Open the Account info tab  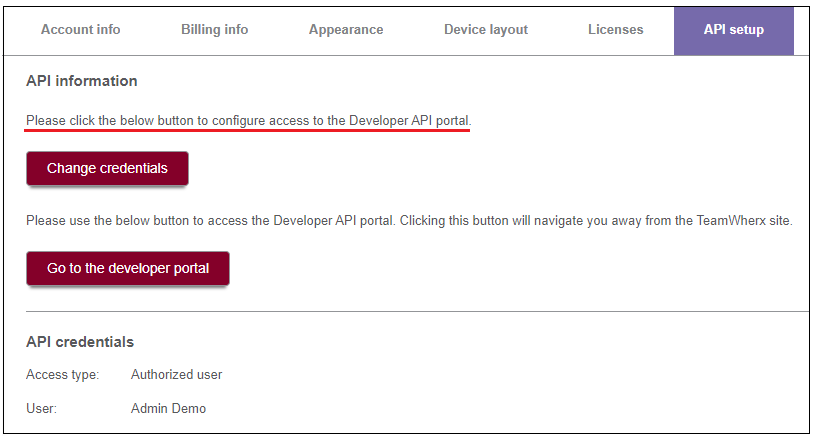[x=80, y=30]
